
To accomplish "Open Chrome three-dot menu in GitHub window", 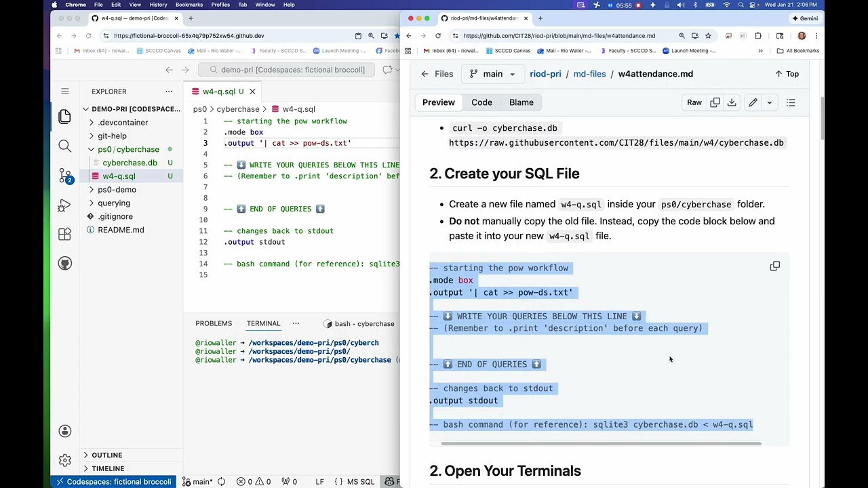I will [x=816, y=35].
